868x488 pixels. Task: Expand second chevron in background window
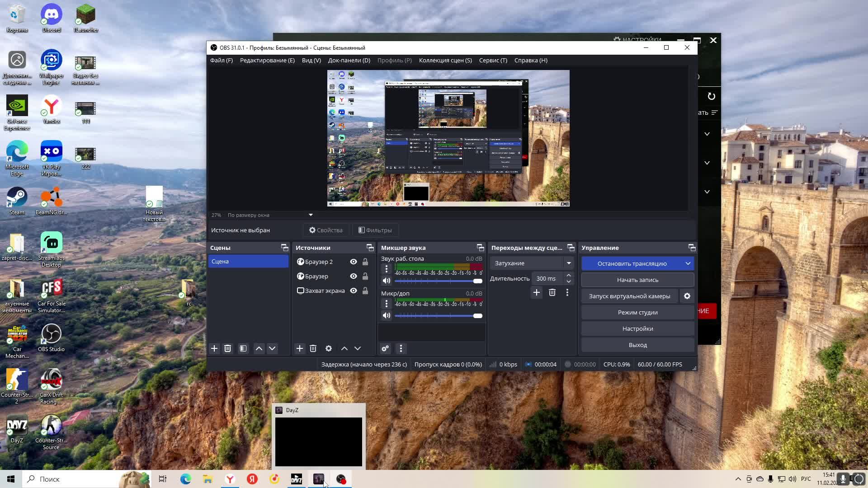click(x=707, y=163)
